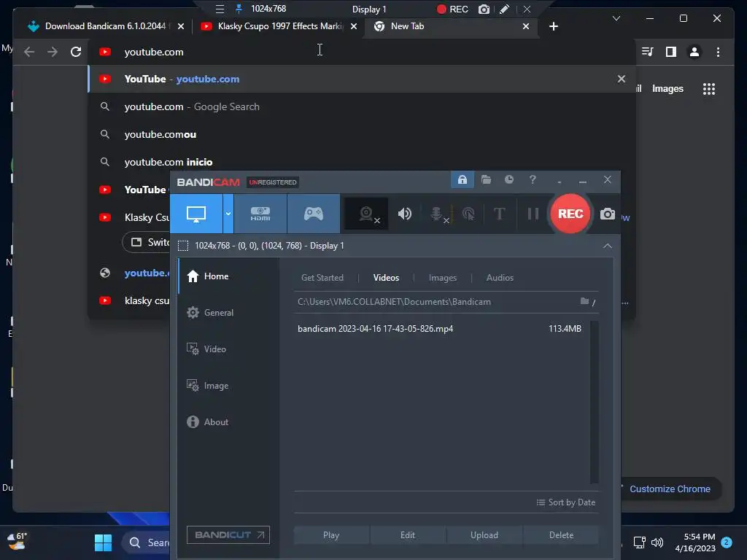Open the screen recording mode dropdown arrow

click(x=228, y=214)
